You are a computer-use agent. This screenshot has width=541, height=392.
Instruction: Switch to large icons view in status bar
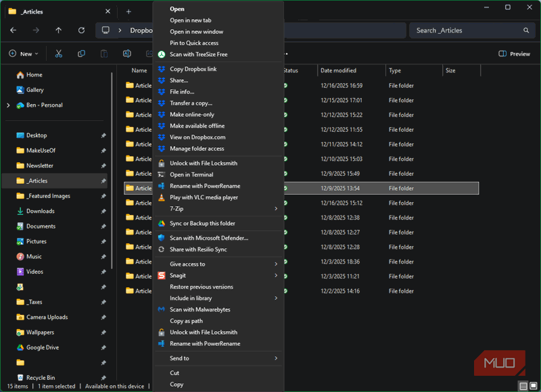pos(534,386)
